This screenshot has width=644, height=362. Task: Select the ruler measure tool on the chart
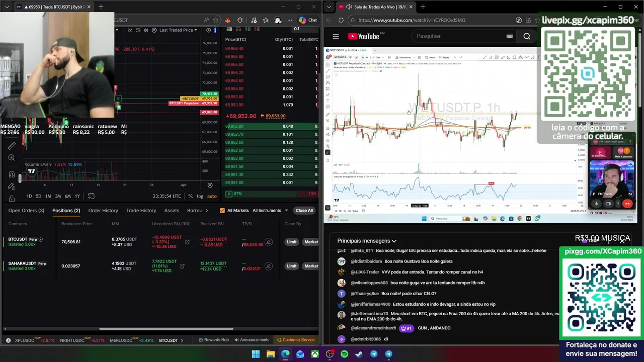(x=12, y=146)
